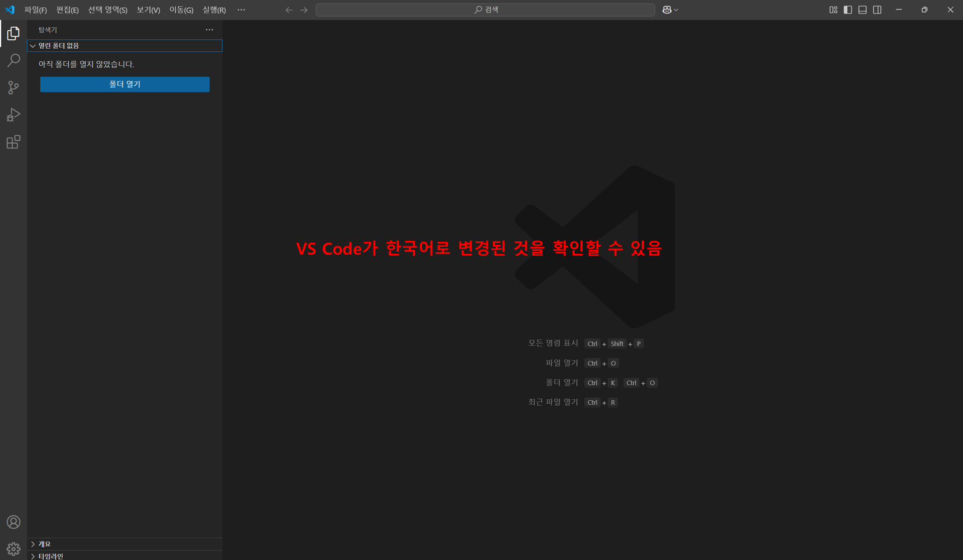Open the Search view in activity bar
Screen dimensions: 963x560
pyautogui.click(x=13, y=60)
